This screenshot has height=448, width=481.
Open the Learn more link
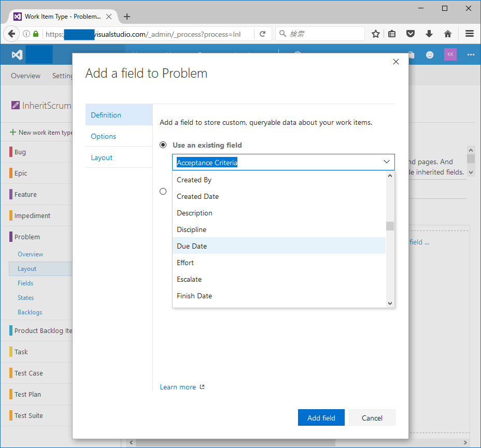point(178,387)
